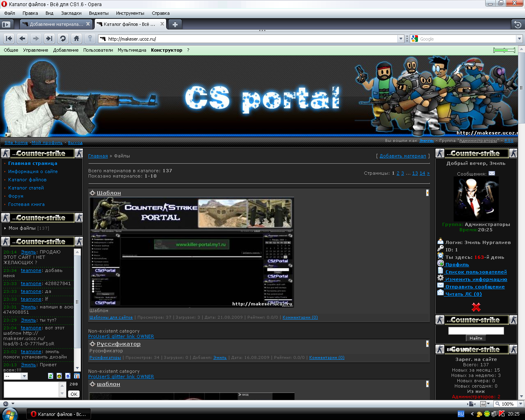Open the Файл menu
525x420 pixels.
(x=9, y=13)
